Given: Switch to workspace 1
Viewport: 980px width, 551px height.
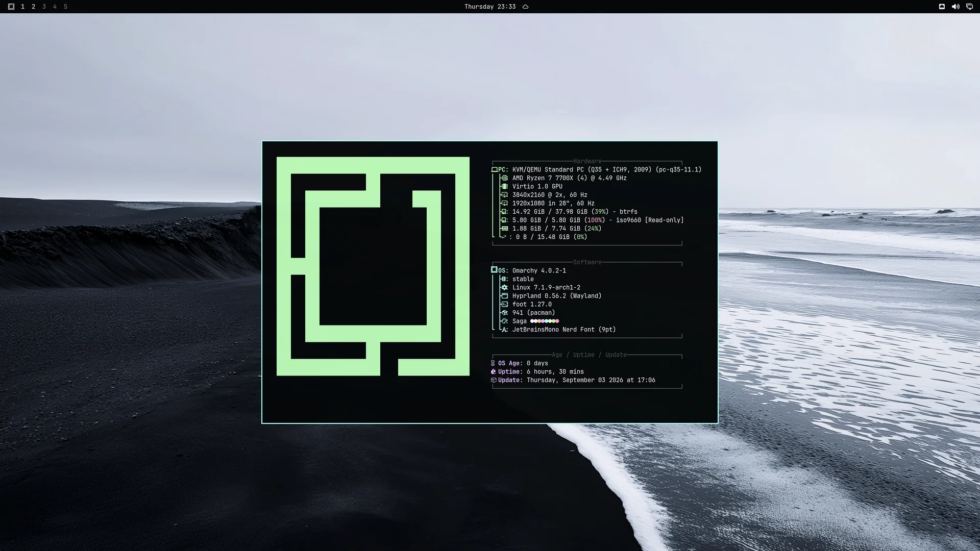Looking at the screenshot, I should 22,7.
